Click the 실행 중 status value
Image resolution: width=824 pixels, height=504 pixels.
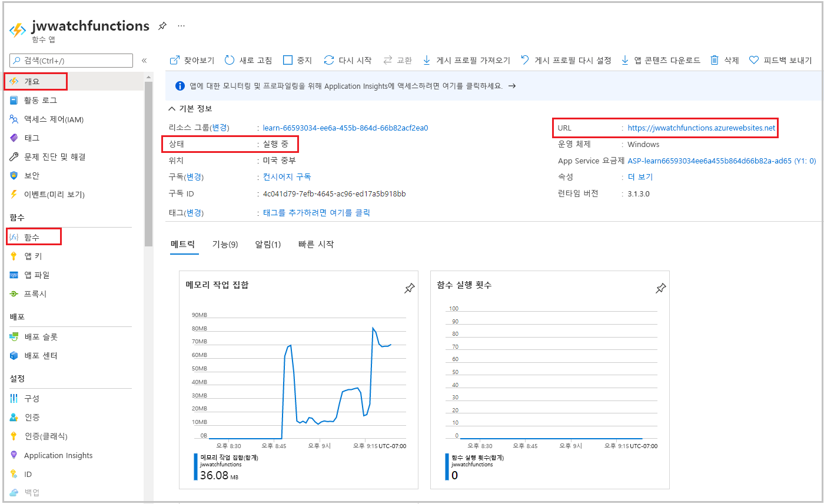275,144
